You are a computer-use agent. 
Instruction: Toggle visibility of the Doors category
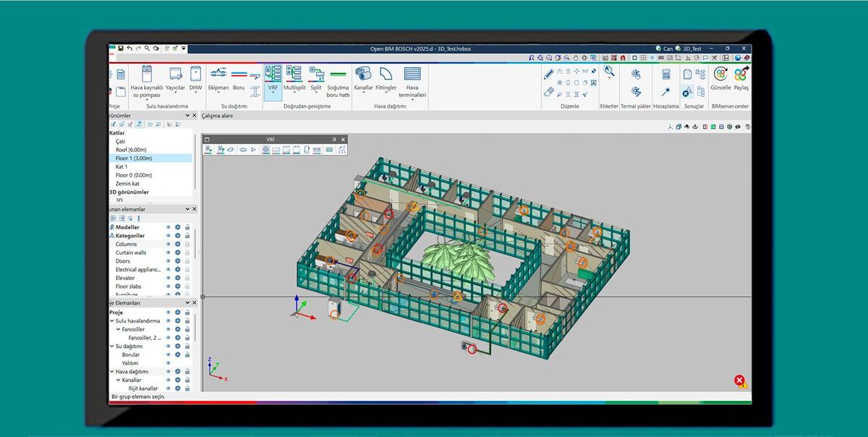(168, 260)
